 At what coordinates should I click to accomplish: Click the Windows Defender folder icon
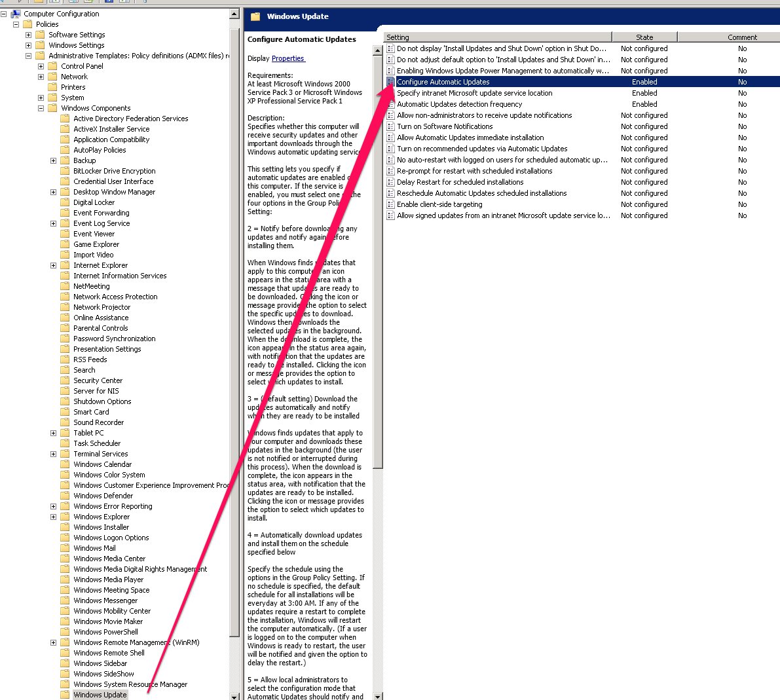65,496
